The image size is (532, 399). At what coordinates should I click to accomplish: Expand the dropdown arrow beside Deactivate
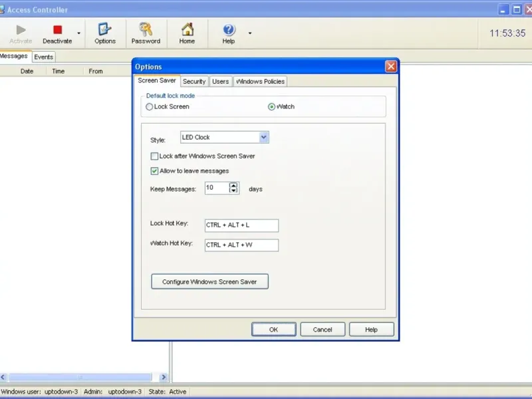pos(78,33)
